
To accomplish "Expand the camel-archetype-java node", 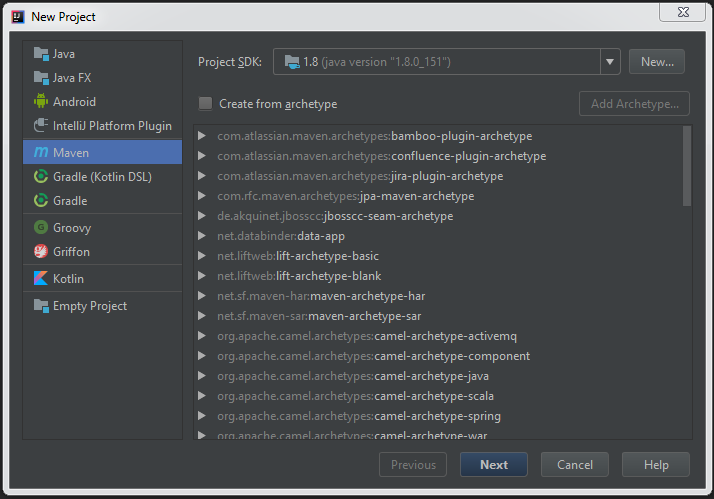I will 202,376.
